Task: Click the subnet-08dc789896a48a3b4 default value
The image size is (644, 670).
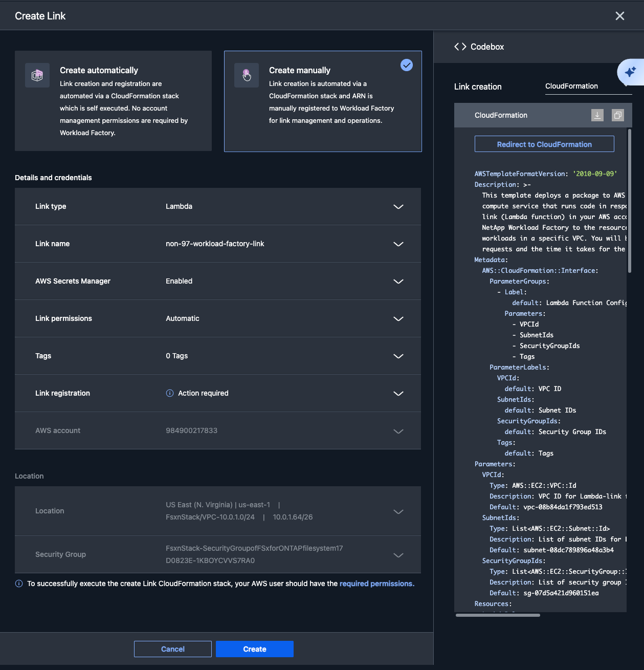Action: pyautogui.click(x=569, y=550)
